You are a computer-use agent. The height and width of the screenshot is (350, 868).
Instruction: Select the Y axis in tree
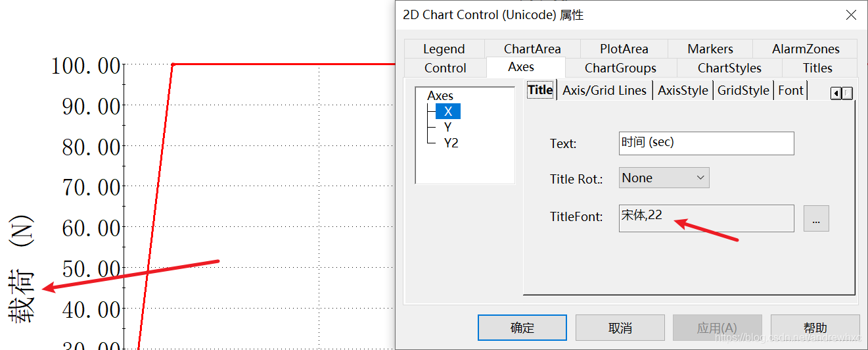pyautogui.click(x=447, y=127)
